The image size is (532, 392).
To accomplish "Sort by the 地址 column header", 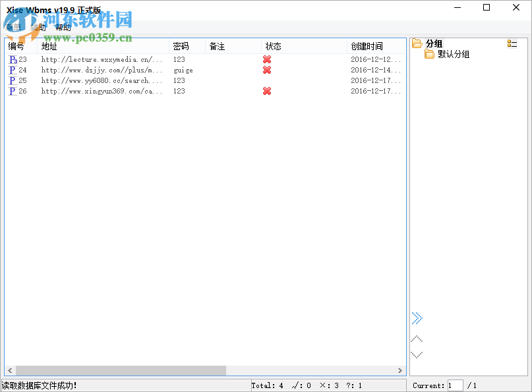I will 49,46.
